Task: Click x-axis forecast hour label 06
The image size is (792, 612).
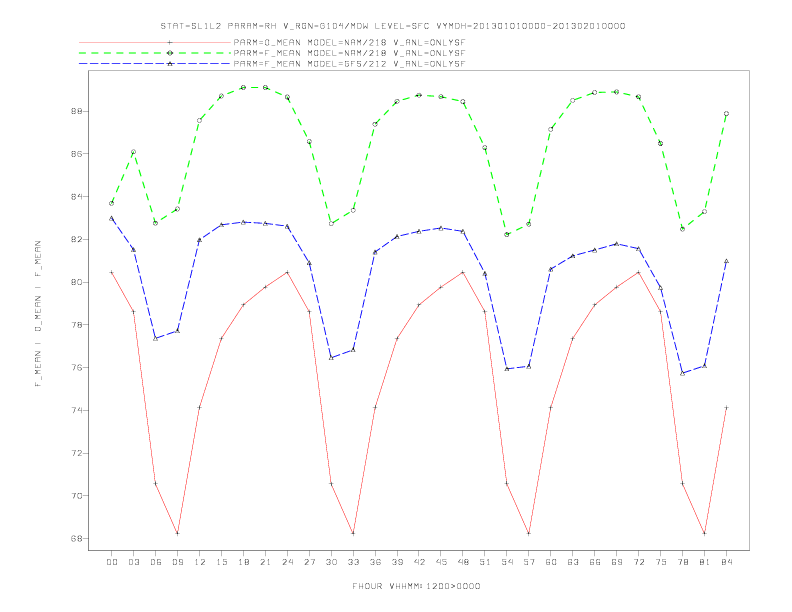Action: coord(156,562)
